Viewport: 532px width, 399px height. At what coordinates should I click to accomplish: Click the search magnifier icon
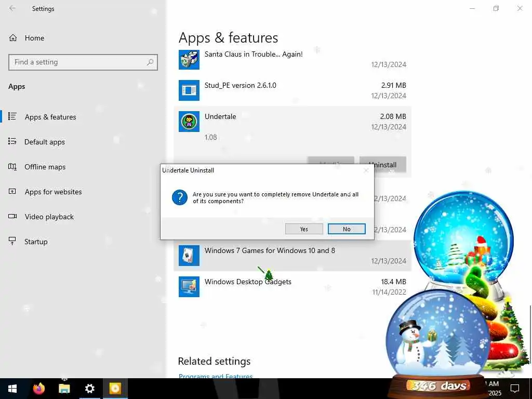pyautogui.click(x=150, y=62)
